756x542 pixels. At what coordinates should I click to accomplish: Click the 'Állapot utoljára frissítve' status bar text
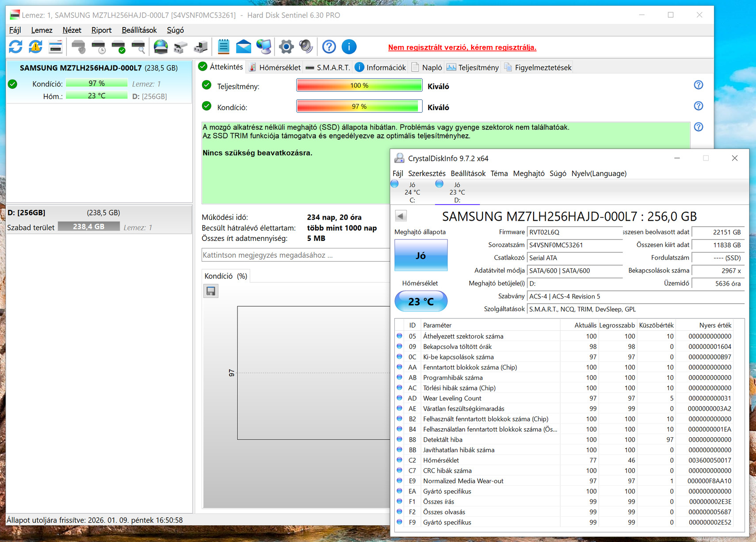pos(95,520)
